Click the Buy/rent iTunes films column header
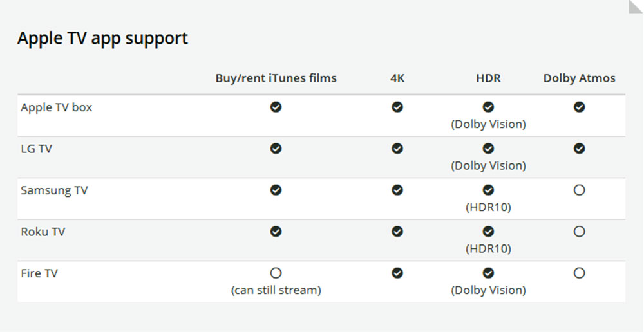Viewport: 644px width, 332px height. [x=276, y=78]
